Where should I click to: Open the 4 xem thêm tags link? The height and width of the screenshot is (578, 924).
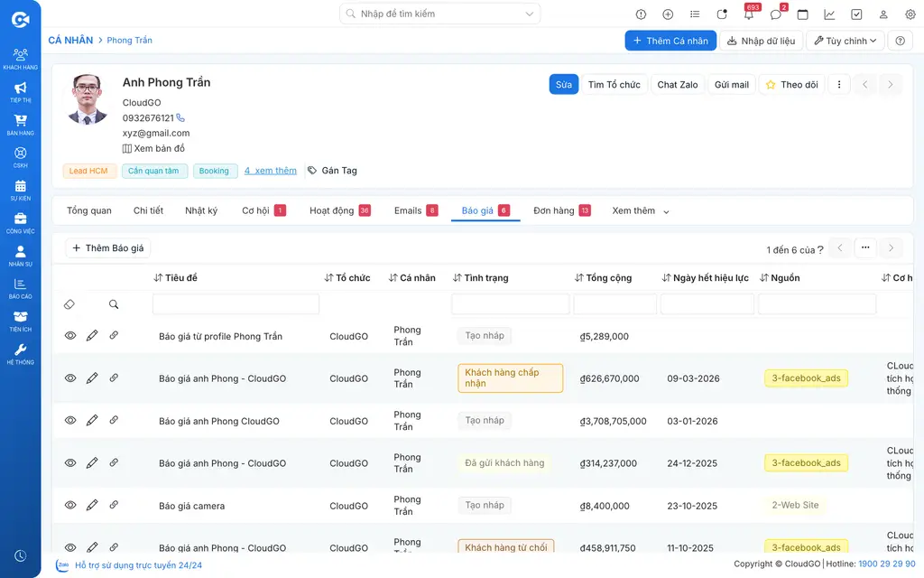[x=271, y=171]
